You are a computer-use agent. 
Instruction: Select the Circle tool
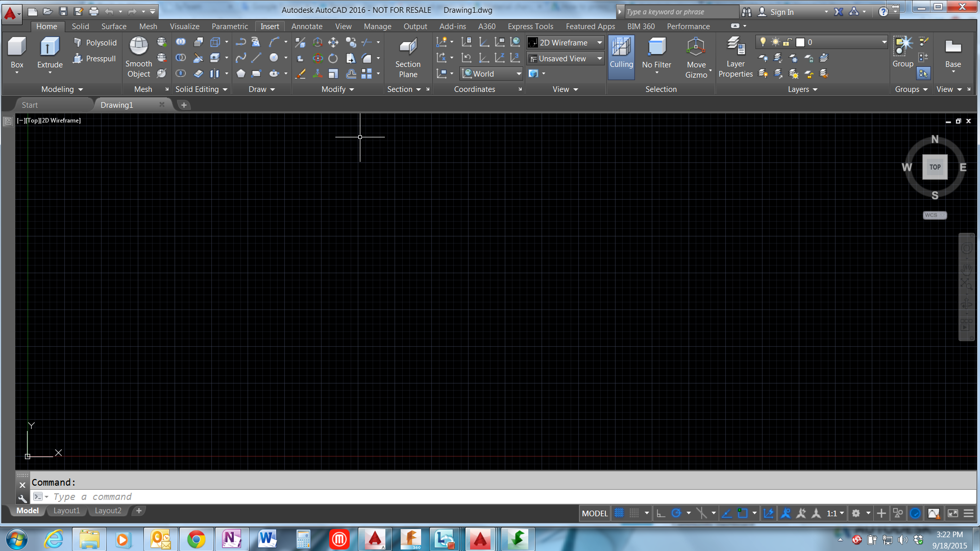274,58
